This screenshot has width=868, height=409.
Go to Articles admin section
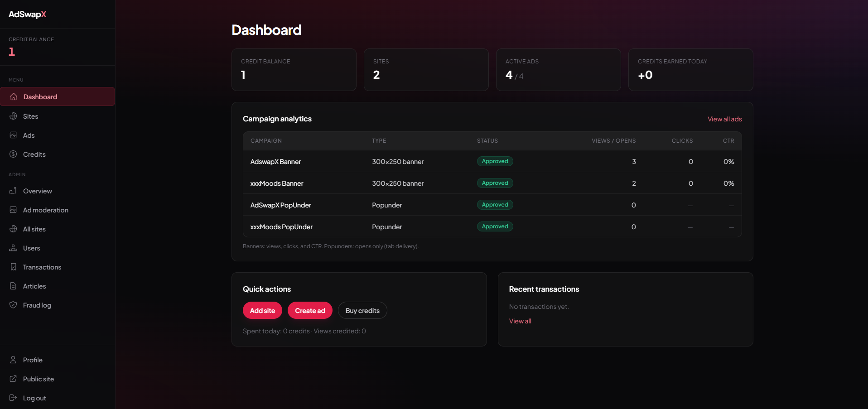58,286
